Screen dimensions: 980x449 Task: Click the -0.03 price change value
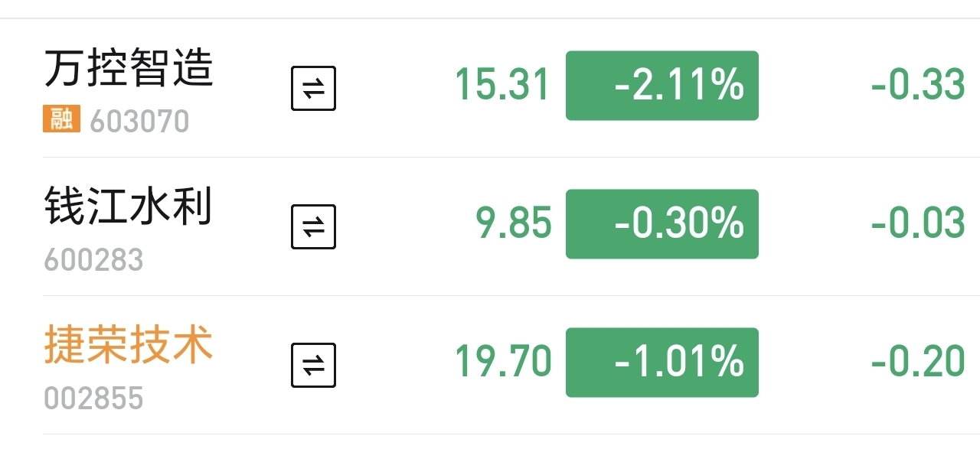click(x=918, y=223)
